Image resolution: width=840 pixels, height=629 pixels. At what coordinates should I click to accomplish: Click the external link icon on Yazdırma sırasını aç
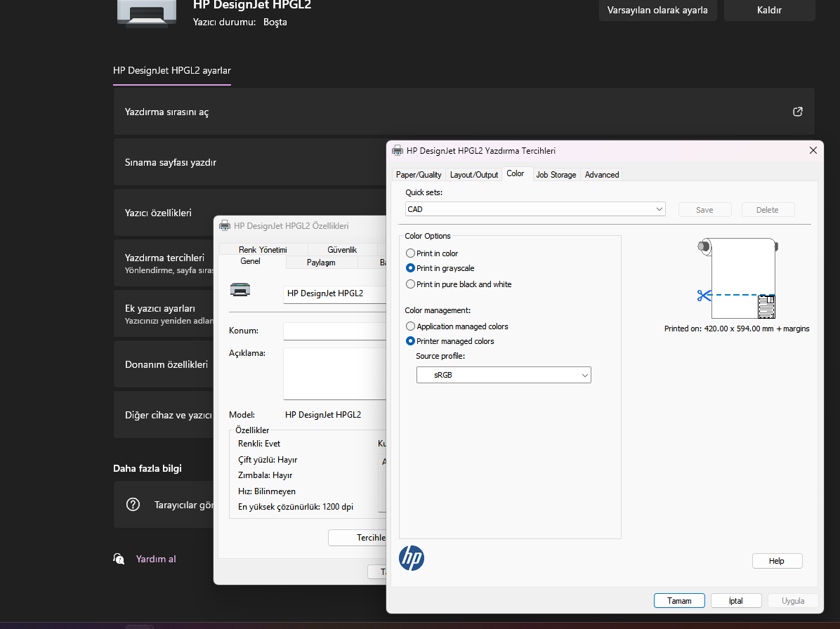click(x=798, y=112)
